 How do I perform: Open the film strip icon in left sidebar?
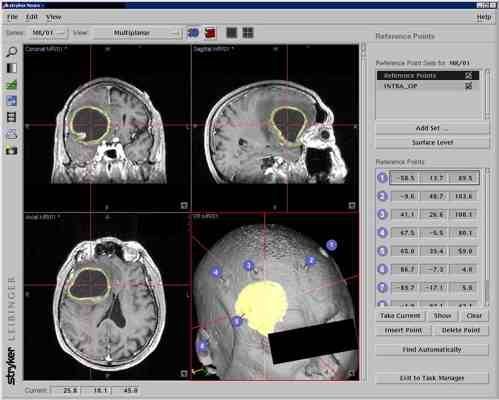pos(12,117)
